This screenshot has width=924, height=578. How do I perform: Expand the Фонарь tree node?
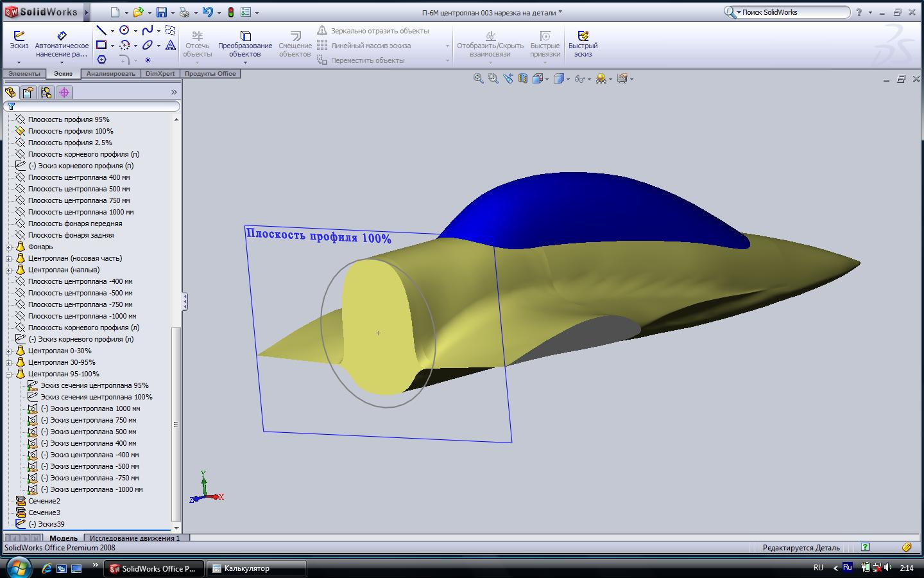point(9,247)
